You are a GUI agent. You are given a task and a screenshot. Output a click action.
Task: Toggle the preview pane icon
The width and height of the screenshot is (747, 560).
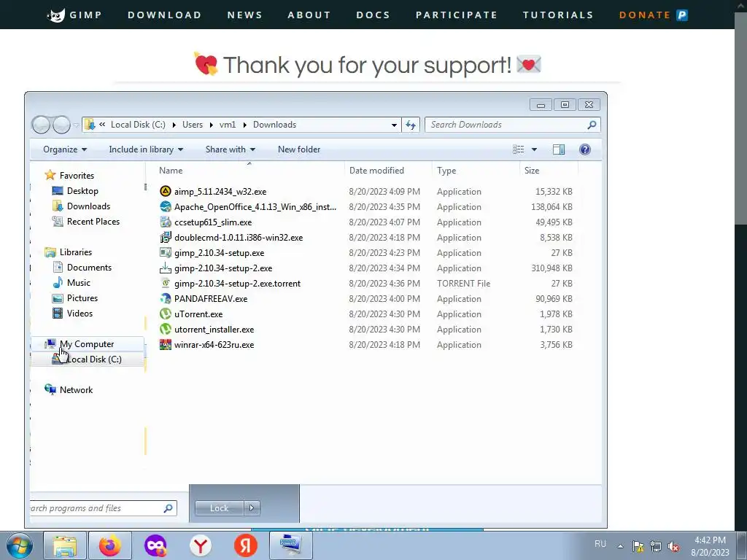click(558, 149)
